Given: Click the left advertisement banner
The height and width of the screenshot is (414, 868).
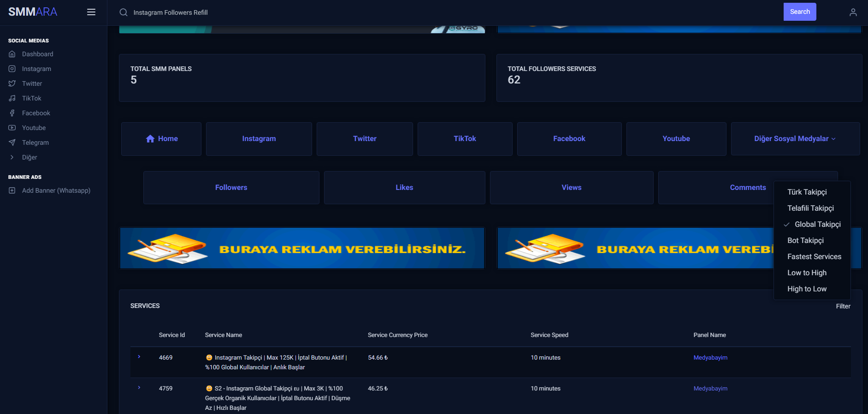Looking at the screenshot, I should (302, 248).
